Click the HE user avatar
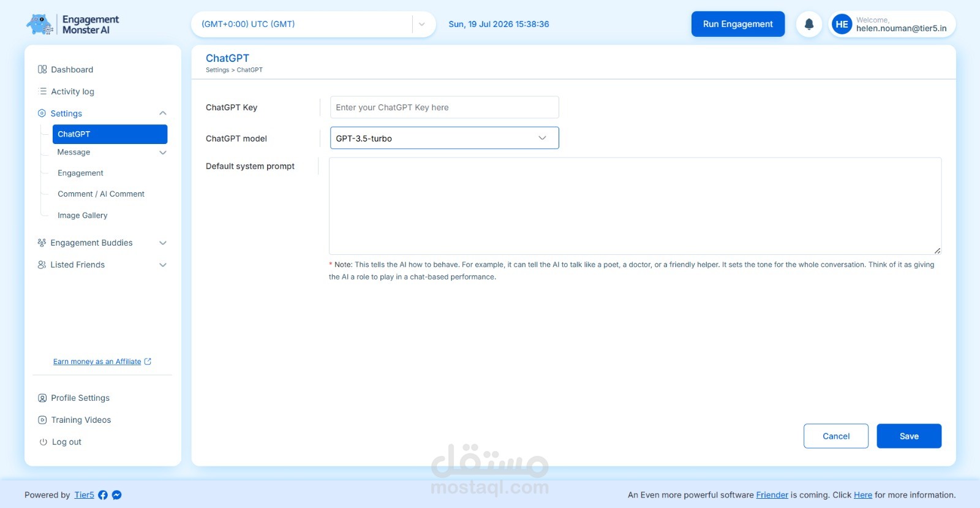The image size is (980, 508). click(842, 24)
